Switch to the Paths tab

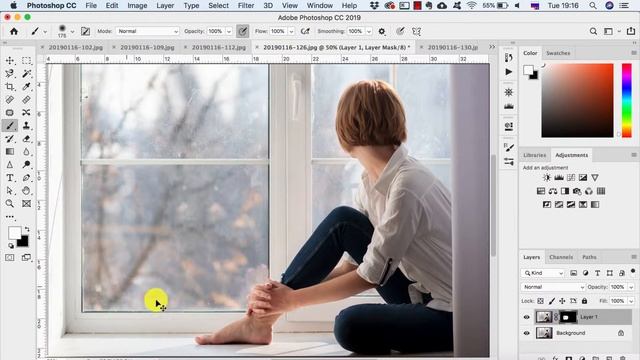pyautogui.click(x=589, y=257)
